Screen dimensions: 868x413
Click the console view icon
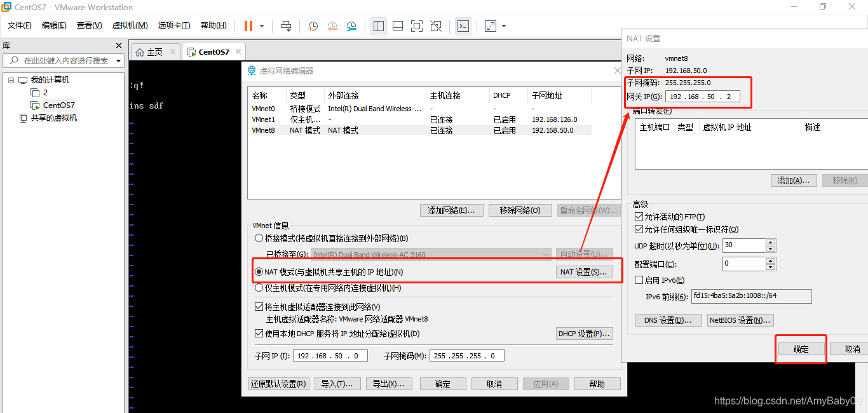(x=464, y=26)
